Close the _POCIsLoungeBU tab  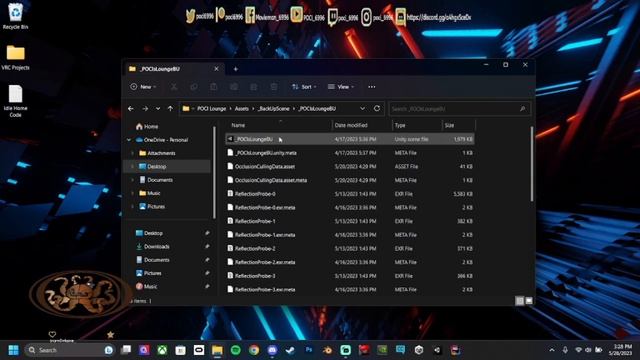point(216,69)
